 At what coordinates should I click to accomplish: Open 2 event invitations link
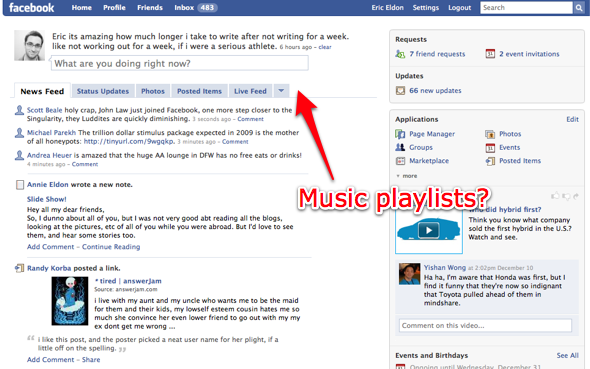point(529,54)
